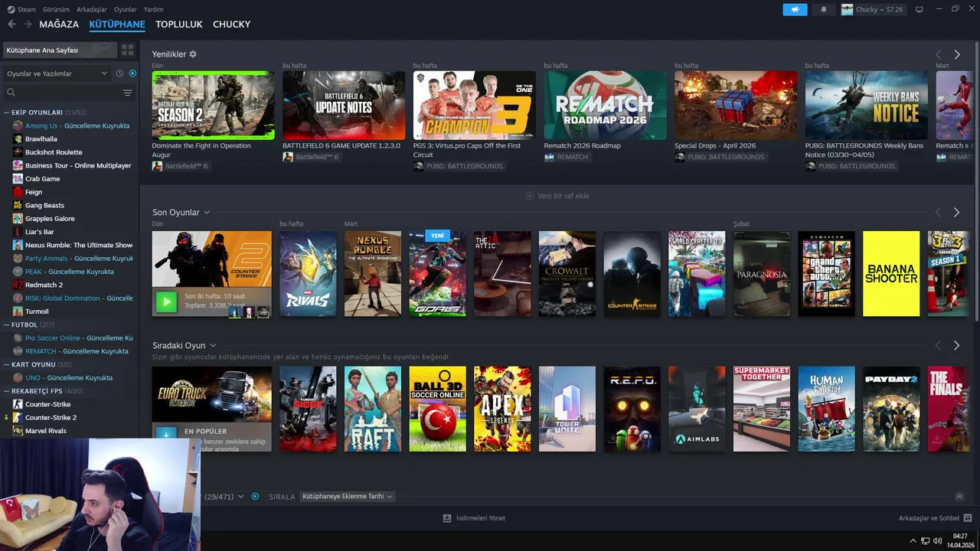Collapse the bottom shelf with double-chevron icon
Image resolution: width=980 pixels, height=551 pixels.
point(959,496)
